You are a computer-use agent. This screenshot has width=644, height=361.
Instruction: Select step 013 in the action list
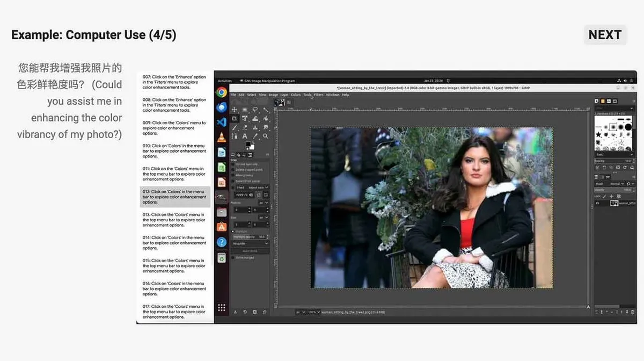tap(174, 220)
